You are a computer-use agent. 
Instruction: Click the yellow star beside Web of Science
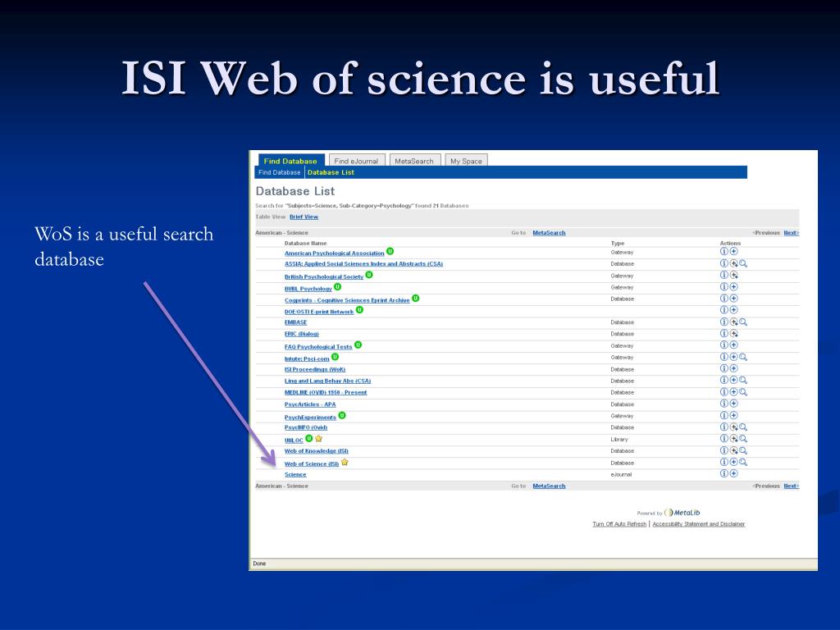pos(345,463)
